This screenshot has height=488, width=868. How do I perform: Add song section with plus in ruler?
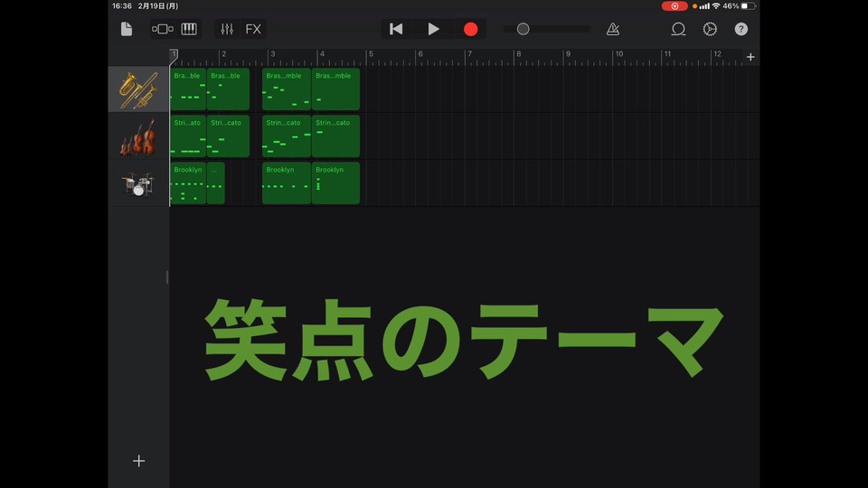click(750, 57)
